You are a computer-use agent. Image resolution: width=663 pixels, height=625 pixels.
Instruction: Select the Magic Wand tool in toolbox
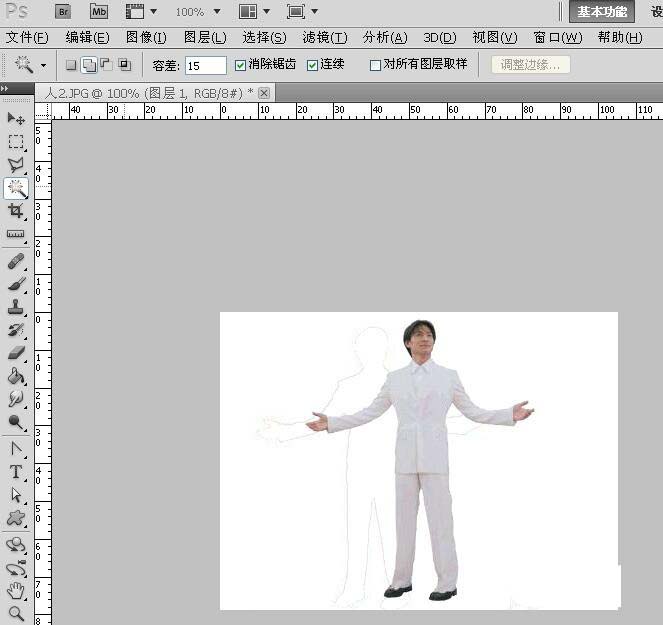(16, 188)
